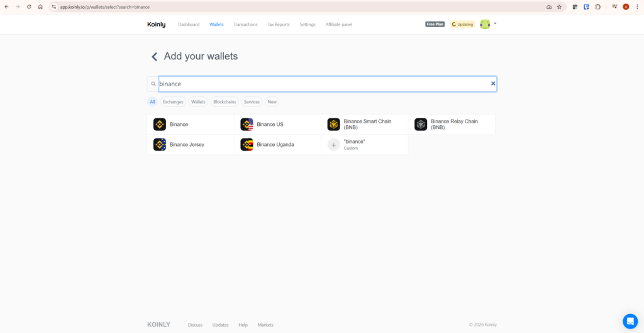This screenshot has width=644, height=333.
Task: Click the back chevron beside Add your wallets
Action: (x=155, y=57)
